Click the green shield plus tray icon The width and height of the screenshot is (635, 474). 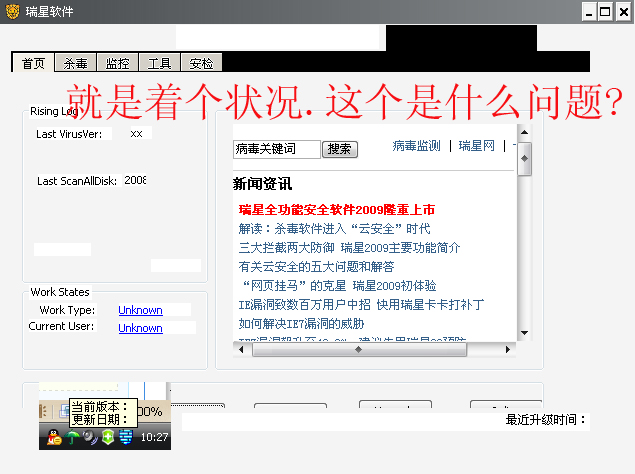[108, 437]
